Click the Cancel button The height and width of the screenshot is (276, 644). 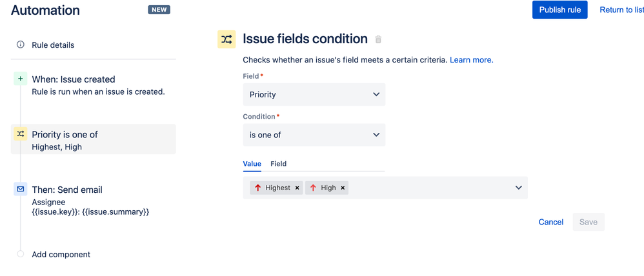tap(550, 222)
